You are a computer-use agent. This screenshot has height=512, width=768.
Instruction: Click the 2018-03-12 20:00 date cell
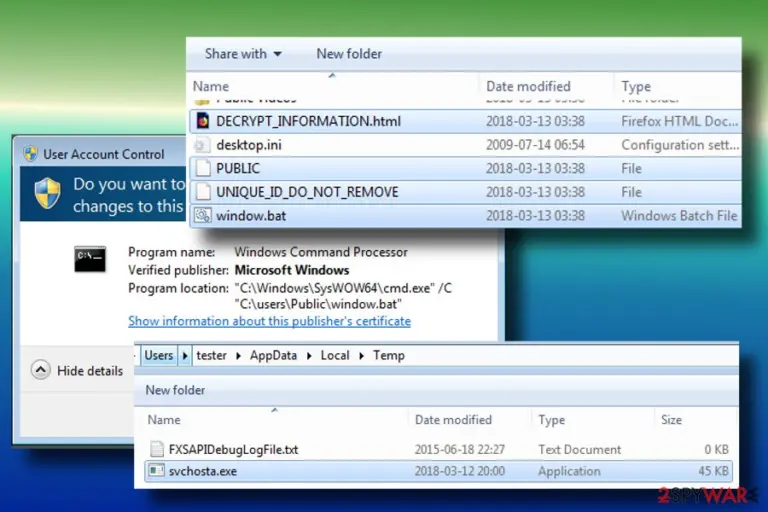459,471
